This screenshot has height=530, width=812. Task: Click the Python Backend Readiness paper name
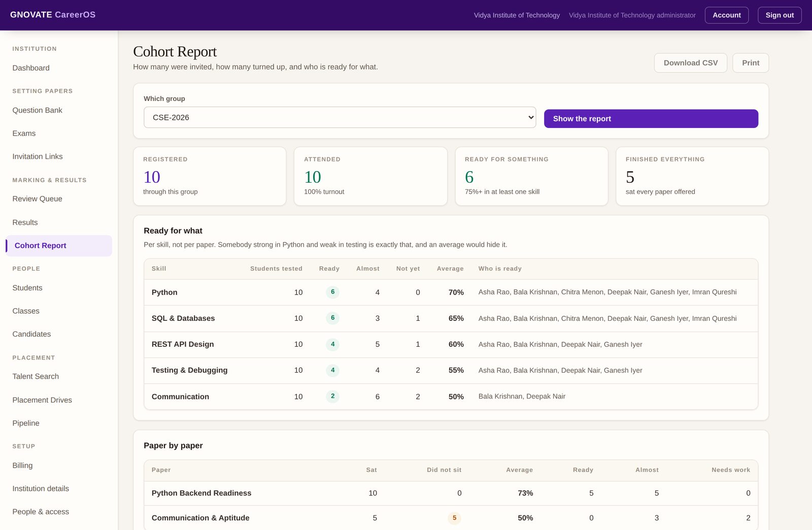pos(201,493)
